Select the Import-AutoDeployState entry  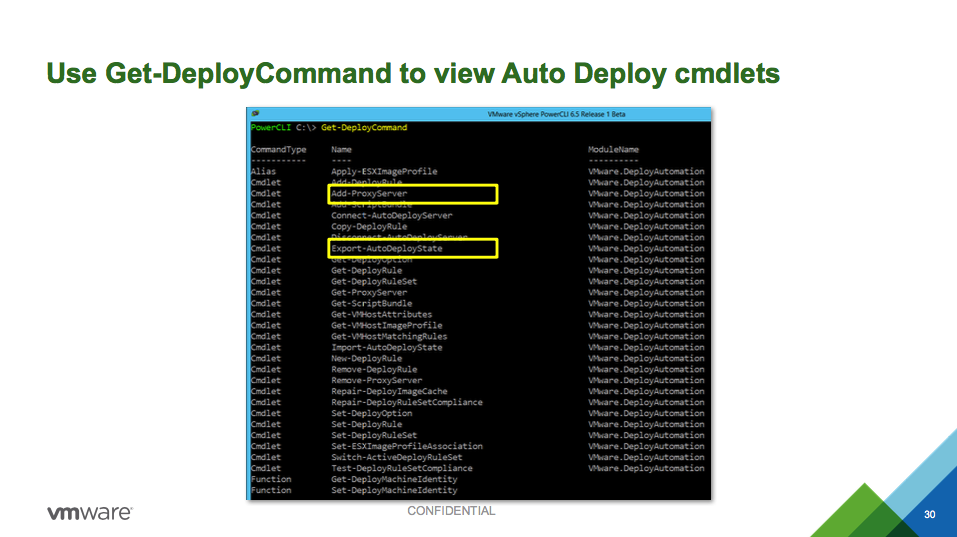387,347
